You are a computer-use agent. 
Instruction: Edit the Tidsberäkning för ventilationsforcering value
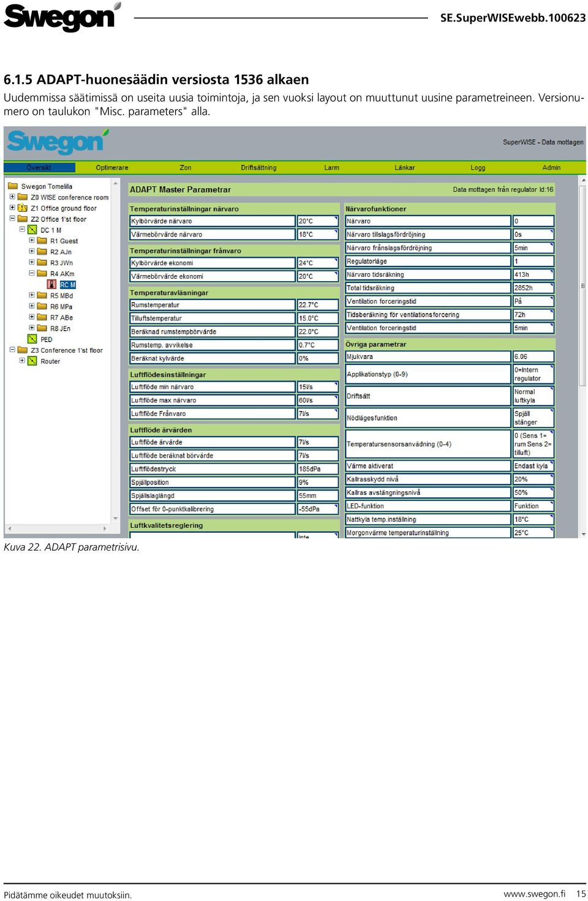tap(533, 315)
